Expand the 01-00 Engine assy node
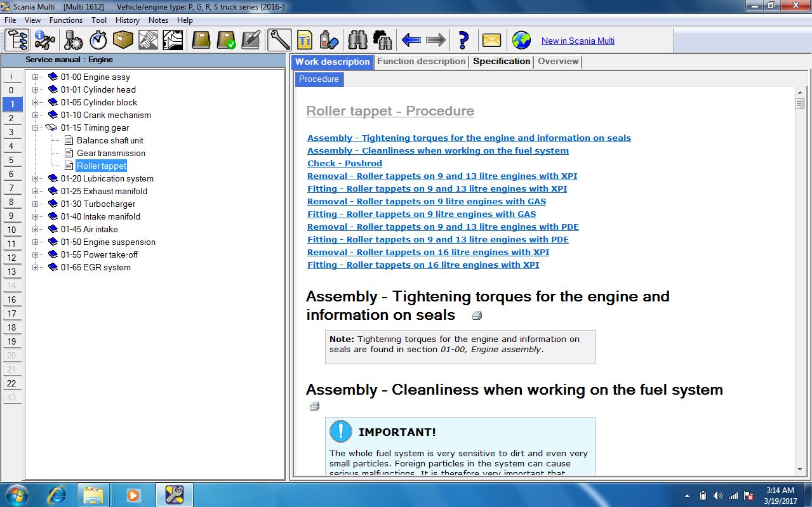The width and height of the screenshot is (812, 507). [36, 77]
